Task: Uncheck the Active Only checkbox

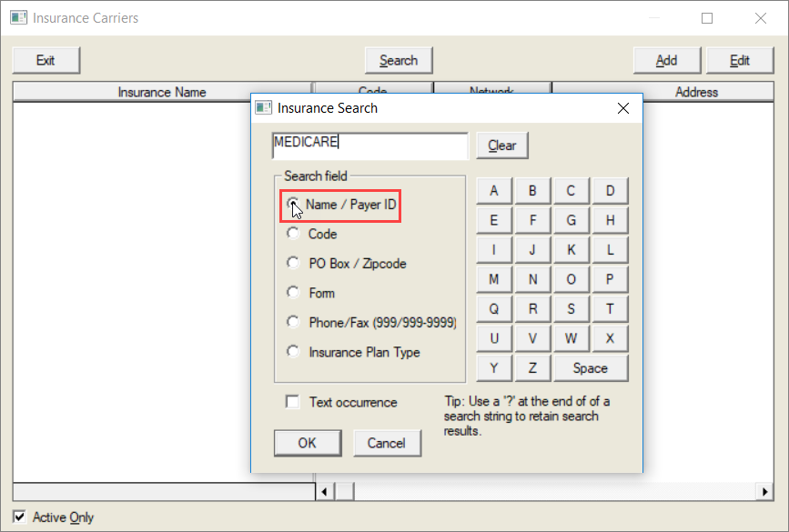Action: [19, 517]
